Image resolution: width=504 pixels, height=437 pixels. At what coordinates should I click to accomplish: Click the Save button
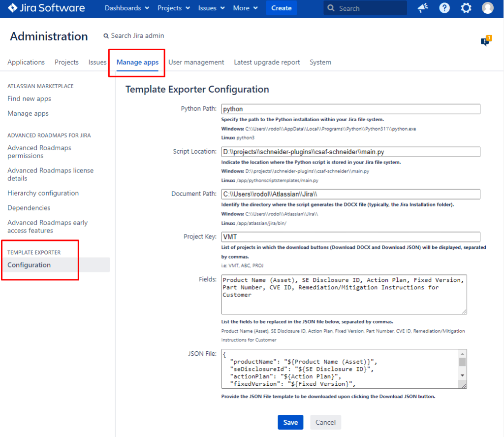pos(290,422)
